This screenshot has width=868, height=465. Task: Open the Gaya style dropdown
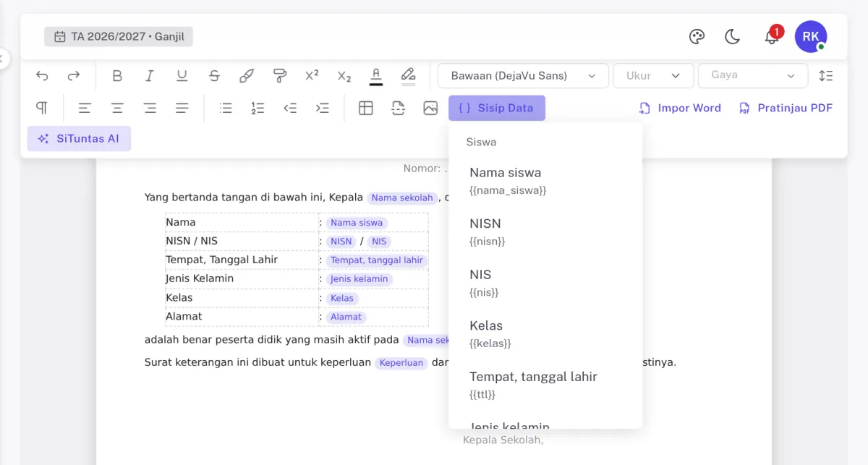(753, 76)
